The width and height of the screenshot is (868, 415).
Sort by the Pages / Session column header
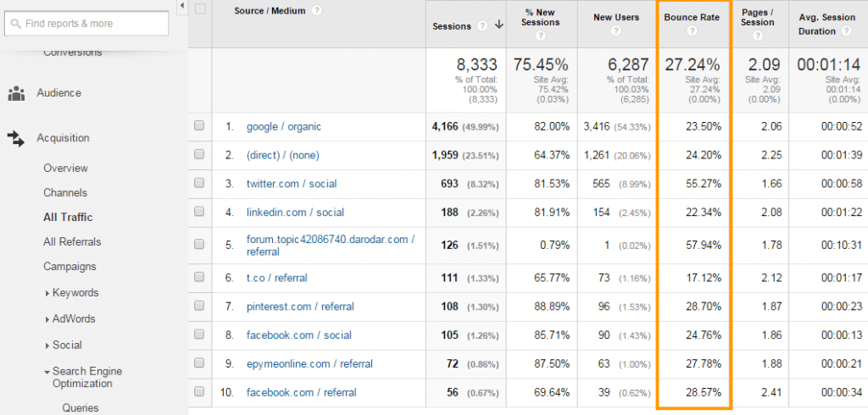point(758,17)
